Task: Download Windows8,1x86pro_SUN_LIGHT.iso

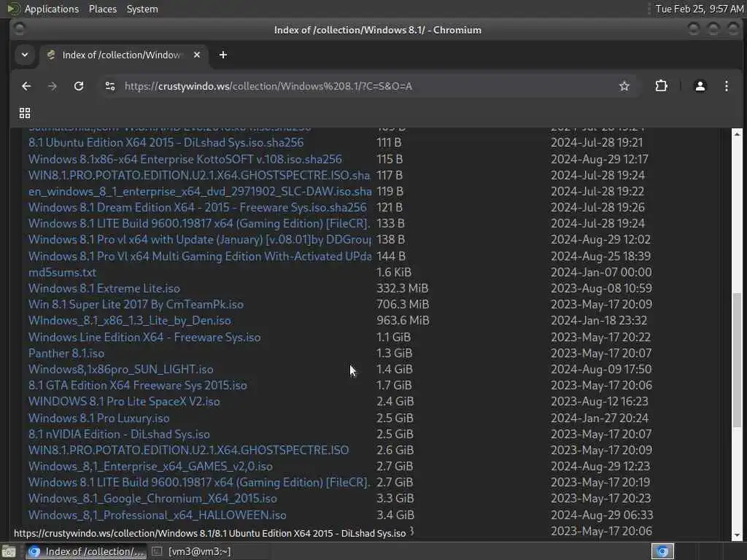Action: click(x=120, y=369)
